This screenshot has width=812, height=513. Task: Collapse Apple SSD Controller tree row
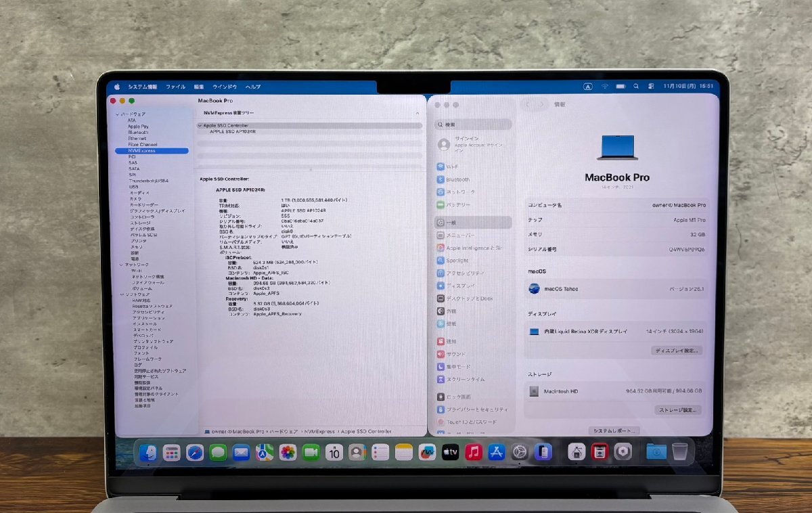[x=200, y=126]
